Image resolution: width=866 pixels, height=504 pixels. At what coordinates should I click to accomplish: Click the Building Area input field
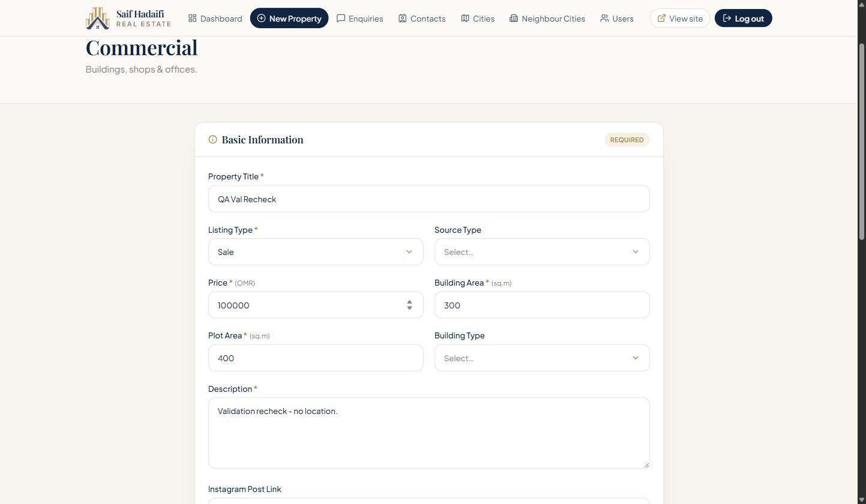[542, 305]
